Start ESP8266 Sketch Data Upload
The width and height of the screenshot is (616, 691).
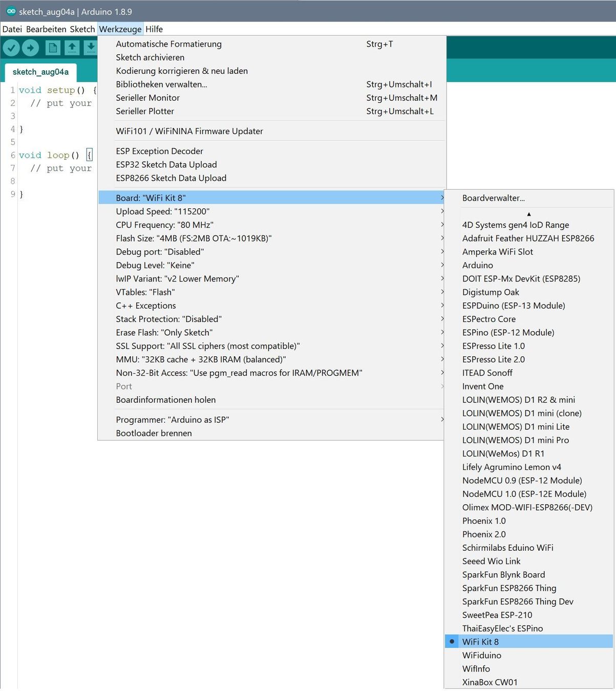(271, 178)
